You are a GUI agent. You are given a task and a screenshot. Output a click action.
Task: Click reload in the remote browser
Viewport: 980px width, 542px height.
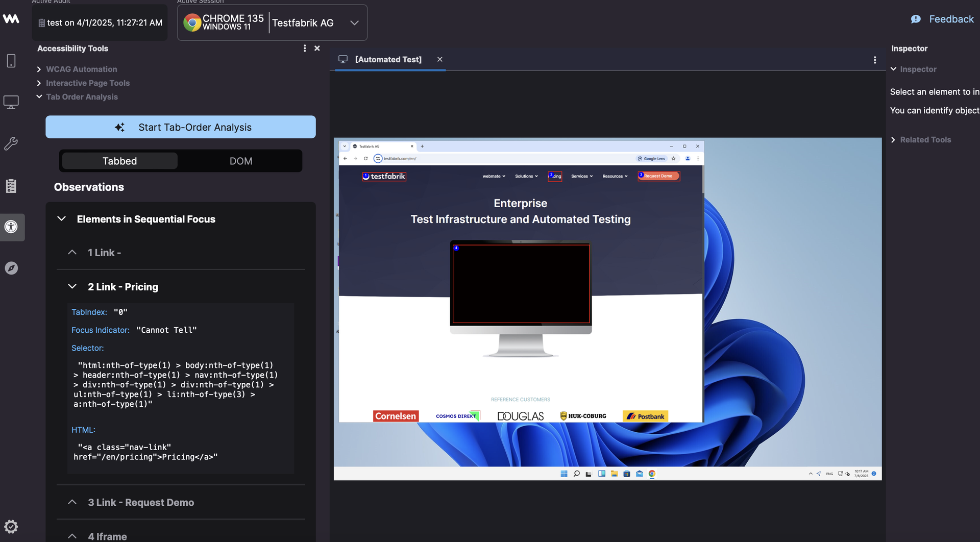click(365, 158)
